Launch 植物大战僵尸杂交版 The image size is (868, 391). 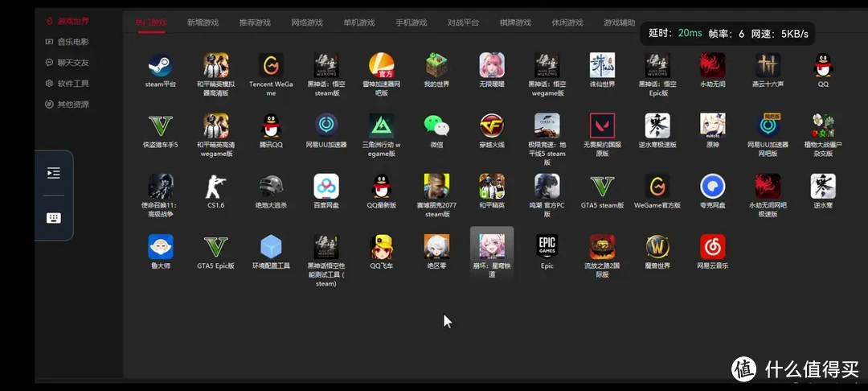tap(823, 126)
